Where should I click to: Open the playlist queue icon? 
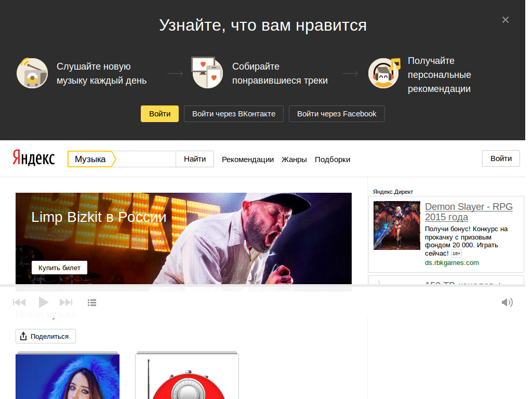92,302
